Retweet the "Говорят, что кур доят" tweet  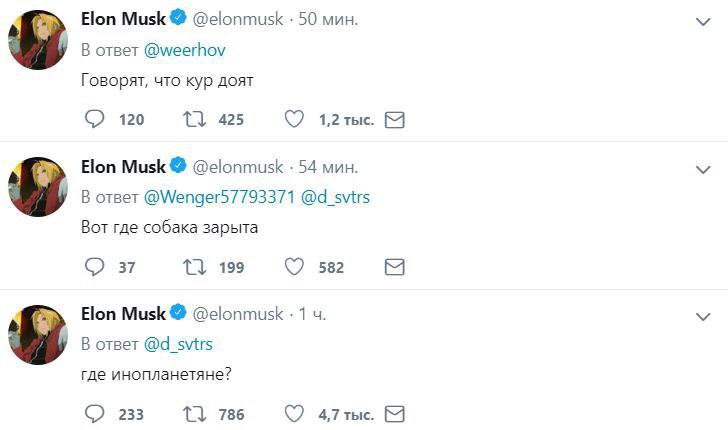[195, 120]
